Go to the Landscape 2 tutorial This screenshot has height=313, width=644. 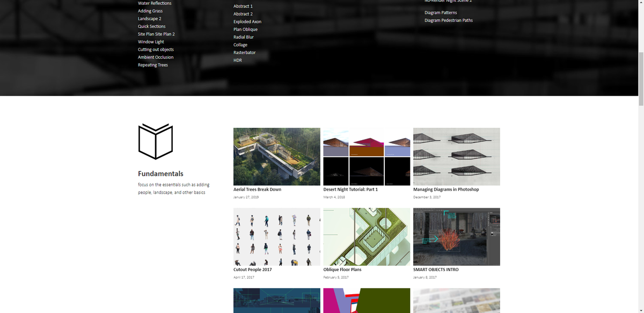pos(150,19)
